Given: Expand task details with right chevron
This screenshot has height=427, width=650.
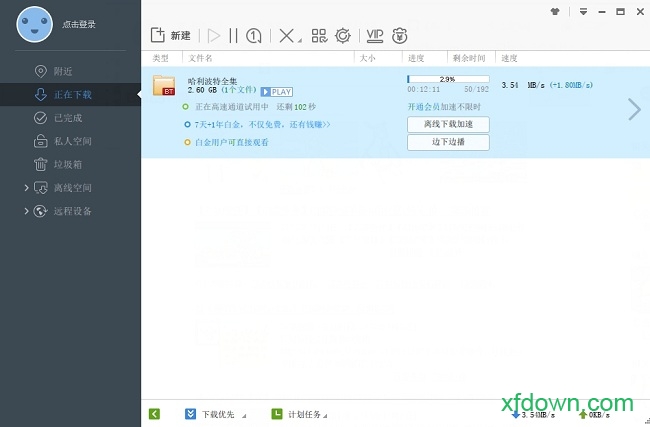Looking at the screenshot, I should [634, 109].
